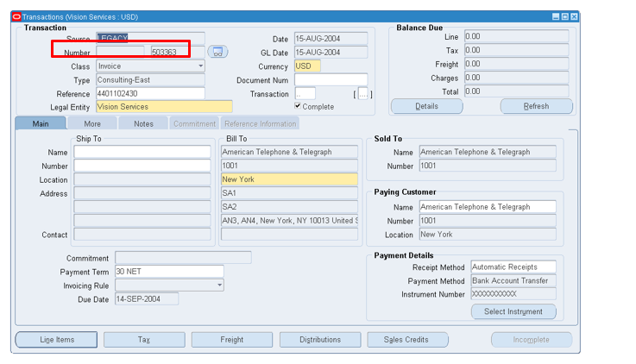The height and width of the screenshot is (364, 636).
Task: Click the Details button
Action: coord(426,106)
